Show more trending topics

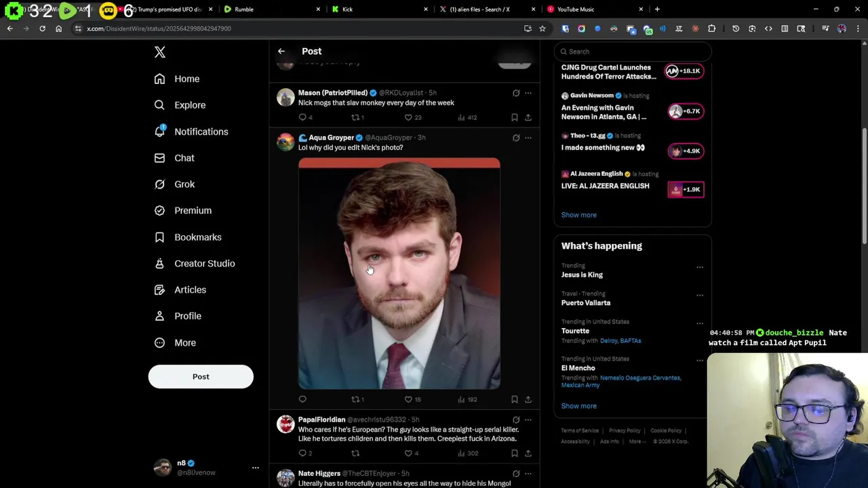pos(578,406)
